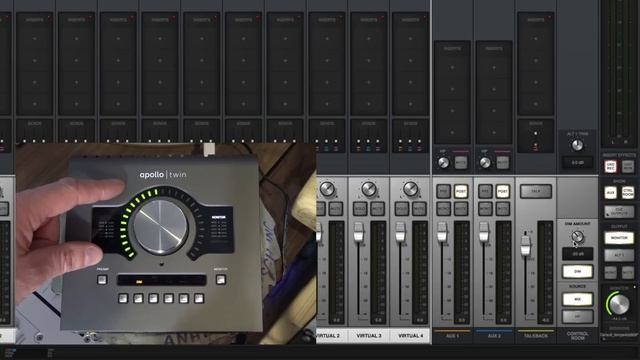640x360 pixels.
Task: Mute the Virtual 3 channel
Action: tap(378, 209)
